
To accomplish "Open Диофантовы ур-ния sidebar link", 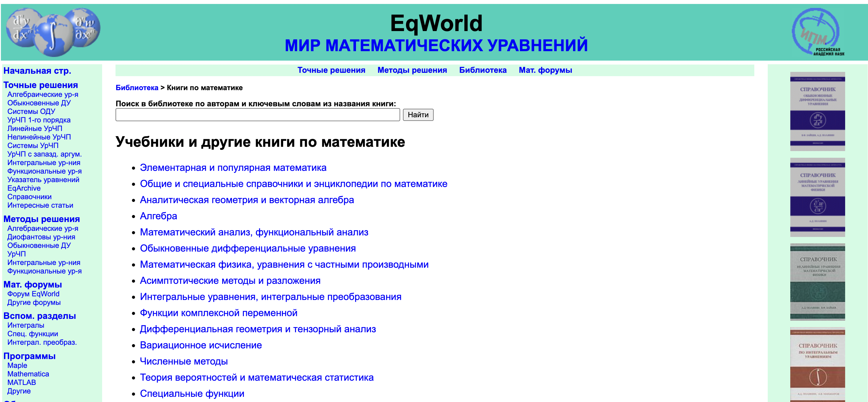I will (x=41, y=237).
